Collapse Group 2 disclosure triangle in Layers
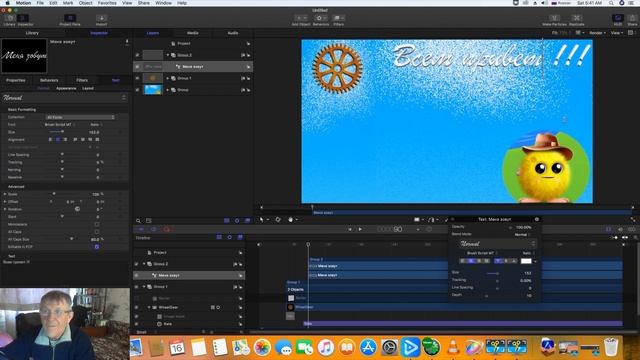The height and width of the screenshot is (360, 640). click(167, 55)
